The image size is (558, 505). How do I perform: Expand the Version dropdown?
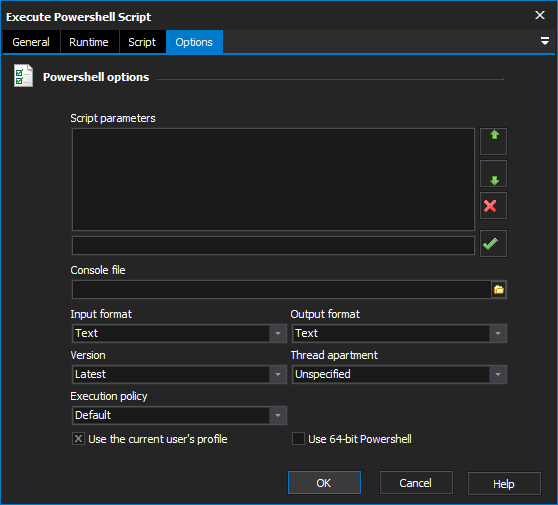click(179, 374)
